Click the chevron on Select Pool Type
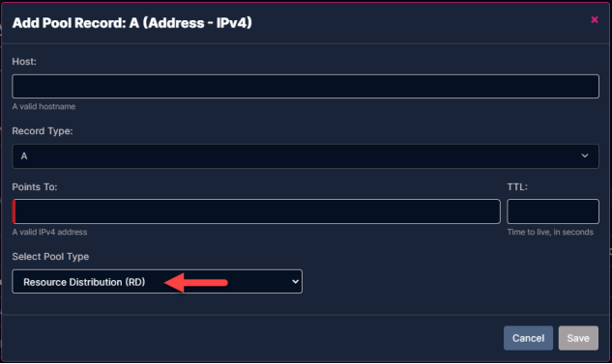The height and width of the screenshot is (364, 612). [x=295, y=281]
